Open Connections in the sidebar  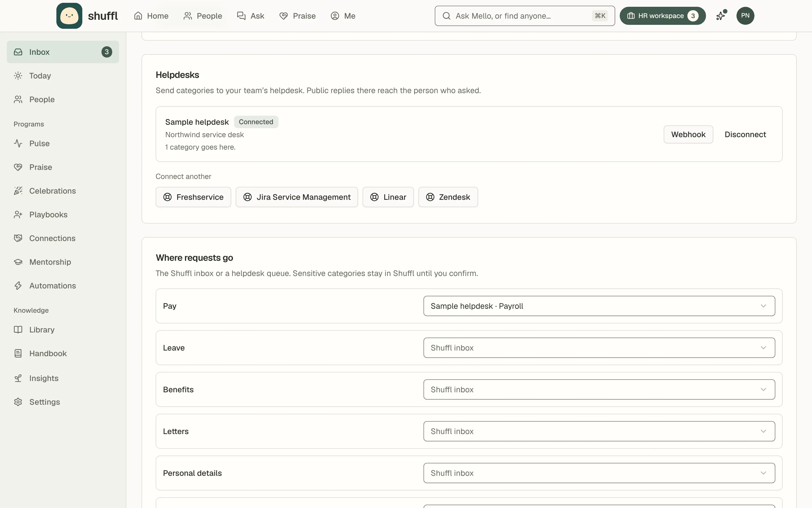63,238
